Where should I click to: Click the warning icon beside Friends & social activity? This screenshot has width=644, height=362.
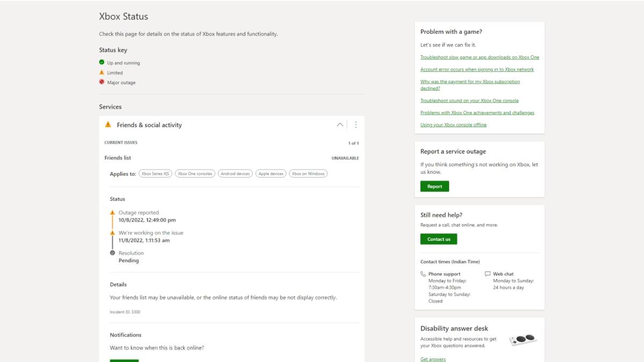click(108, 124)
